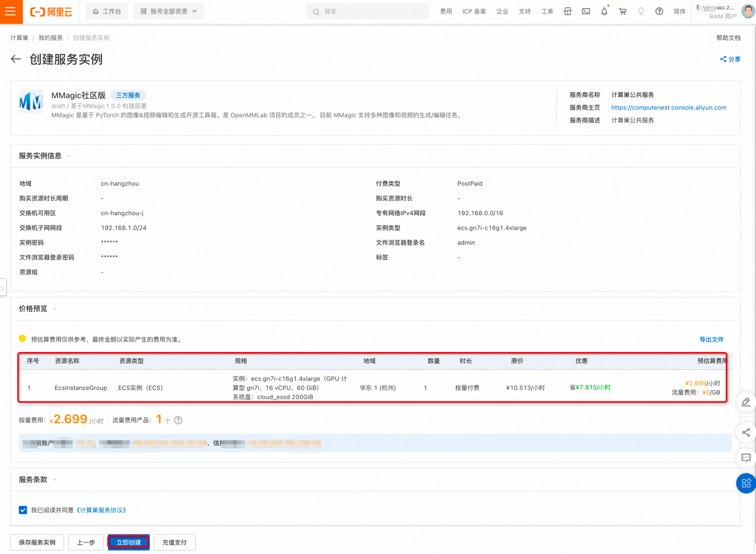This screenshot has width=756, height=554.
Task: Open the 费用 menu
Action: (446, 12)
